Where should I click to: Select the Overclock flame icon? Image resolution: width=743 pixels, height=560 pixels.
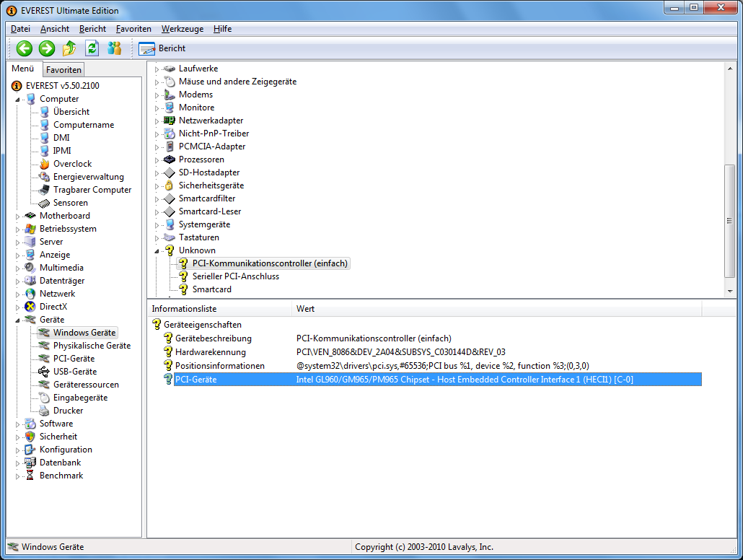[x=45, y=164]
